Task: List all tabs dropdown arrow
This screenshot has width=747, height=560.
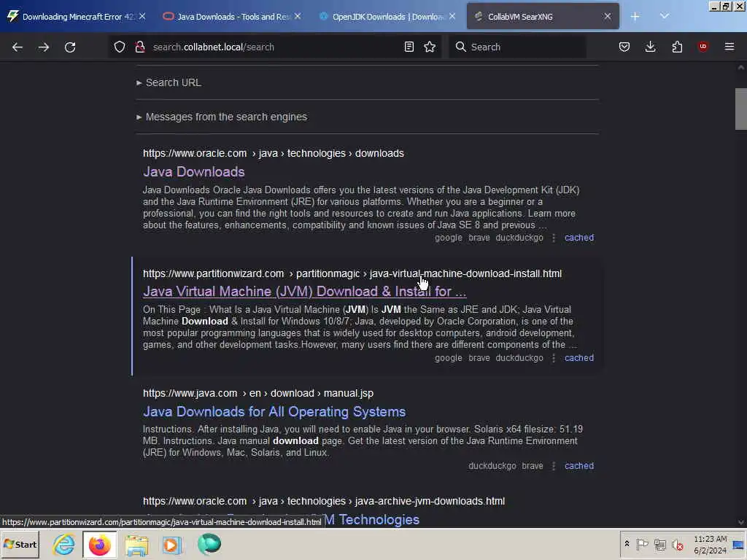Action: [665, 16]
